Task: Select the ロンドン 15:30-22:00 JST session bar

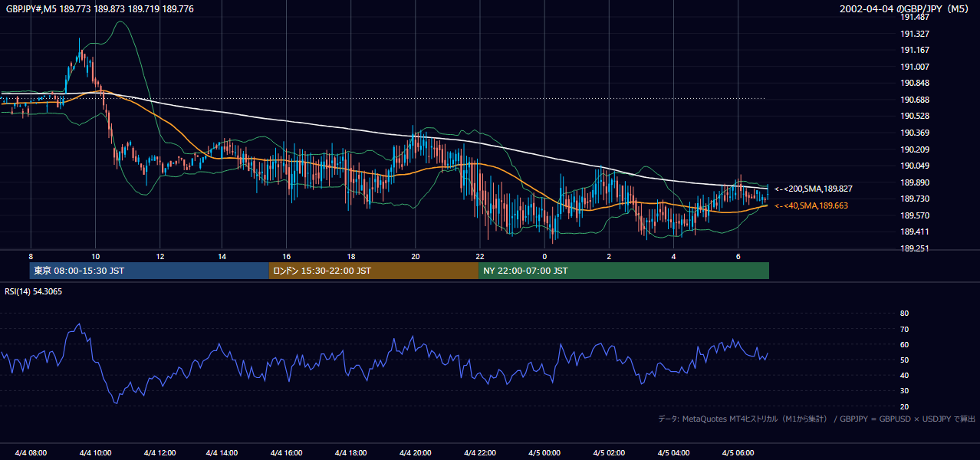Action: click(373, 271)
